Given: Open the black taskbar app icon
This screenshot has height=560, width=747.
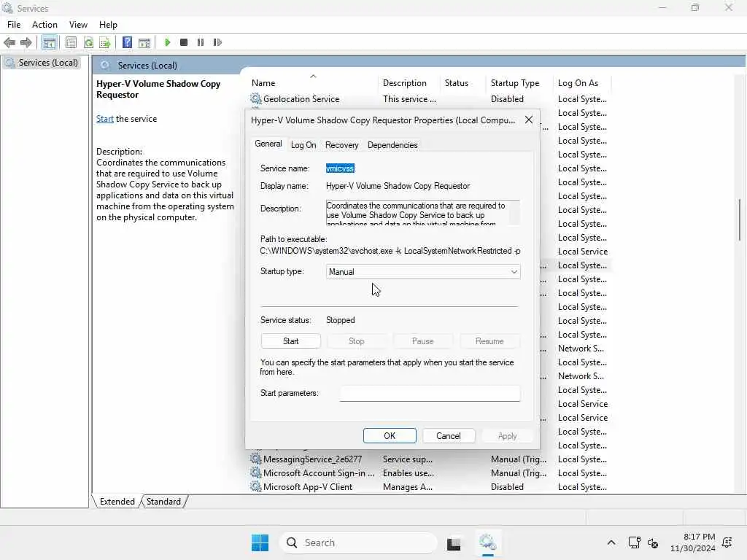Looking at the screenshot, I should click(454, 543).
